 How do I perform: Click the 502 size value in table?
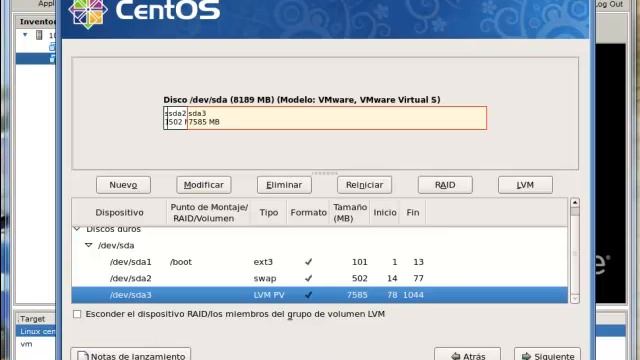tap(360, 278)
